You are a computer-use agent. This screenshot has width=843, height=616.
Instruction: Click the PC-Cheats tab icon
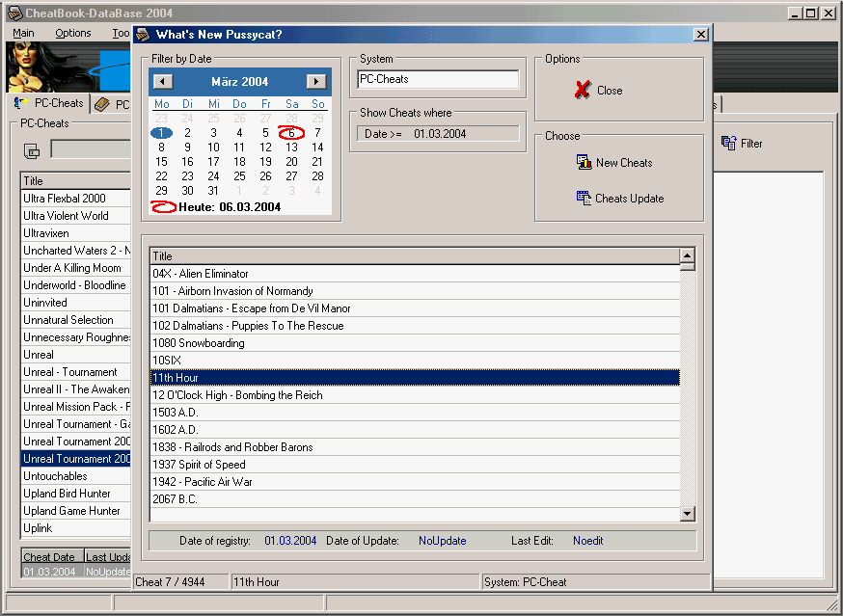pos(22,104)
